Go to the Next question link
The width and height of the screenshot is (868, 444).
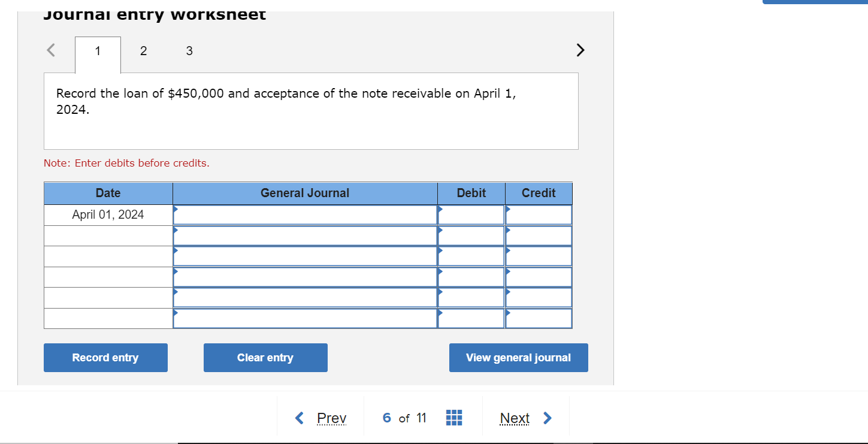(x=515, y=418)
